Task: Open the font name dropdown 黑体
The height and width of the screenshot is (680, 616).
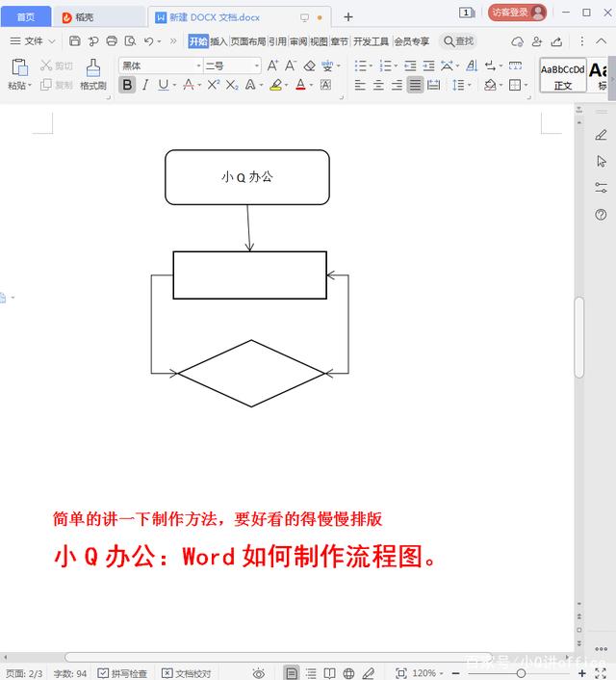Action: click(x=198, y=65)
